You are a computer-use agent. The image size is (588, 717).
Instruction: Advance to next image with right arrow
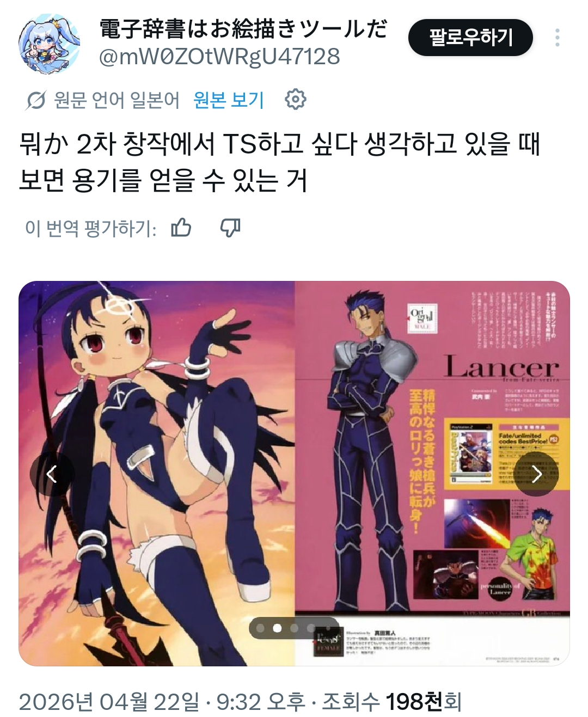(x=537, y=474)
